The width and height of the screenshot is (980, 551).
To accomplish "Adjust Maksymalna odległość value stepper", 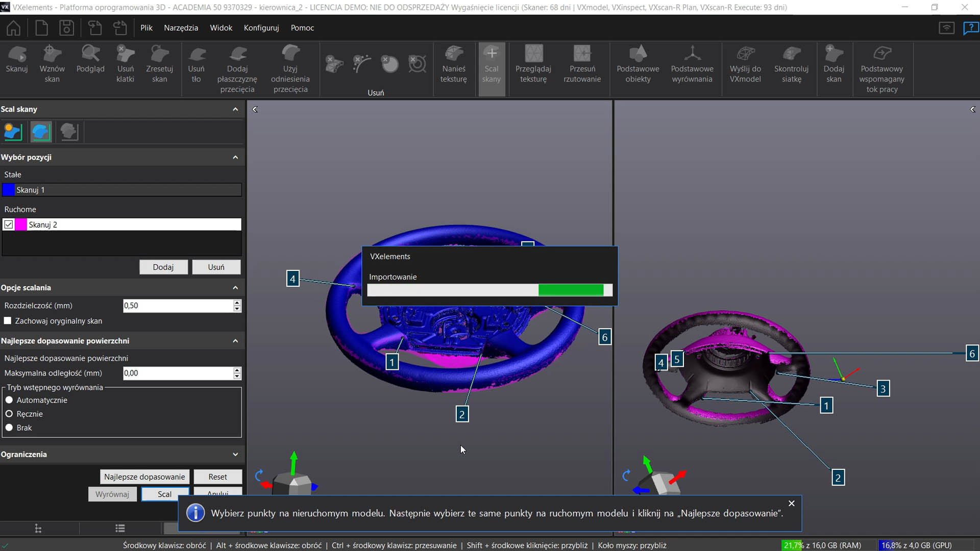I will coord(237,373).
